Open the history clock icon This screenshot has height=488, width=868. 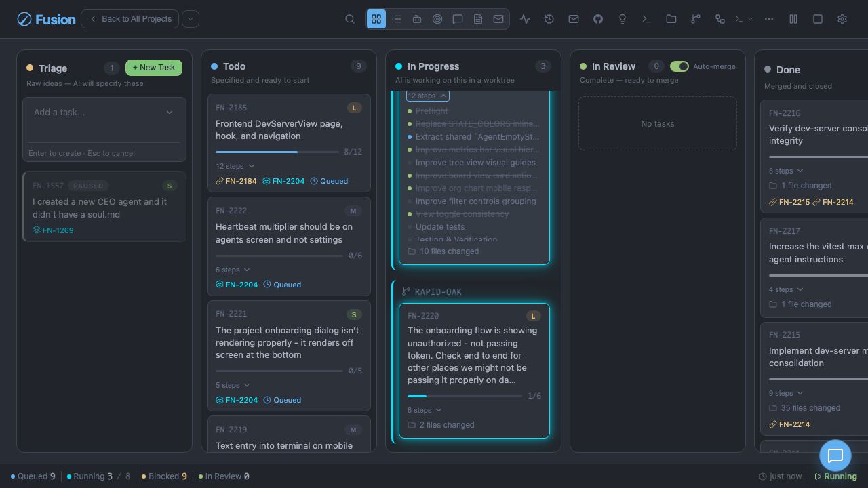[549, 19]
